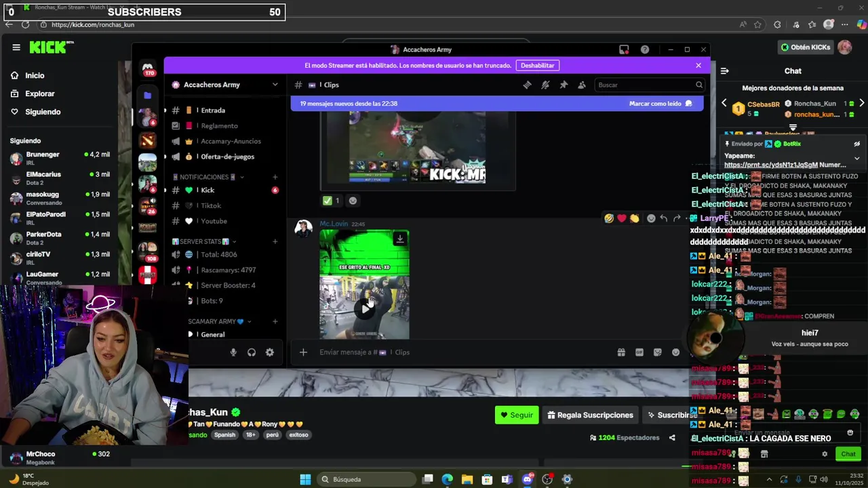Play the Mc.Lovin gym video clip

point(365,308)
